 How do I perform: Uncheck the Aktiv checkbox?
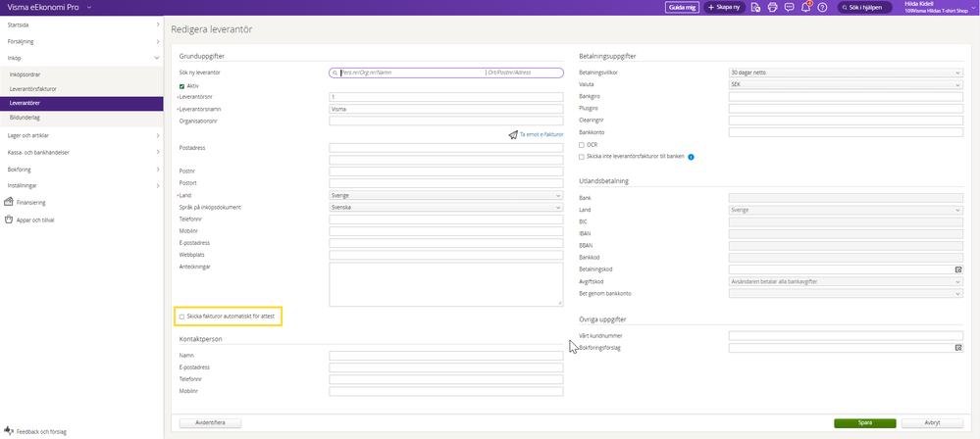point(182,86)
